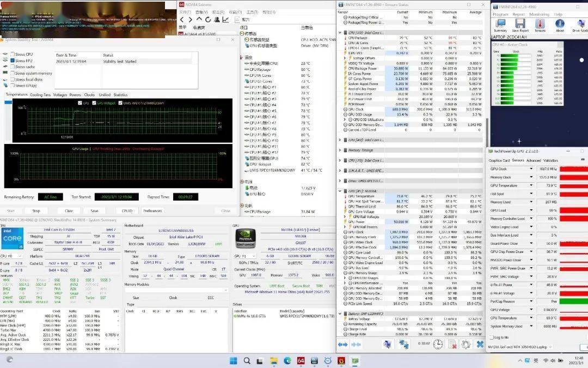Switch to Voltages tab in stability test
Viewport: 588px width, 368px height.
pos(60,95)
